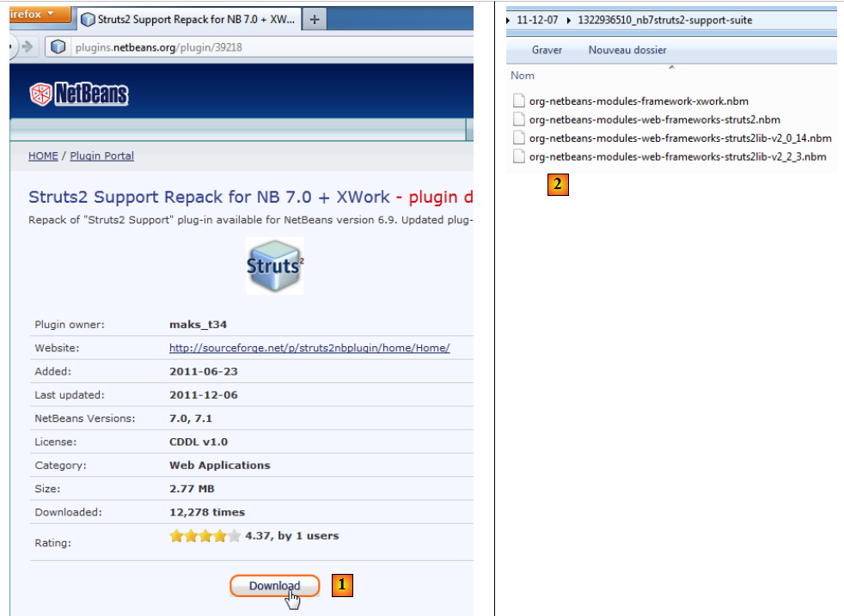
Task: Click Nouveau dossier in Explorer toolbar
Action: pyautogui.click(x=627, y=50)
